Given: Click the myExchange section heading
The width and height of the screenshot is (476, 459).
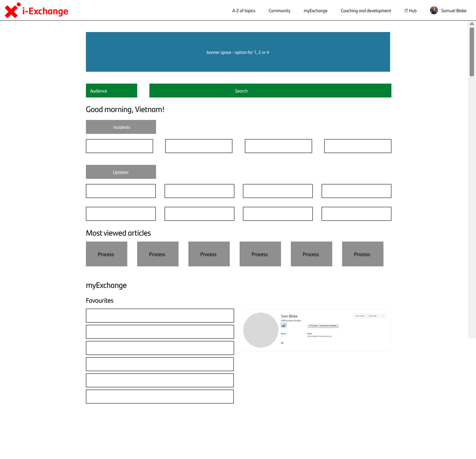Looking at the screenshot, I should tap(106, 285).
